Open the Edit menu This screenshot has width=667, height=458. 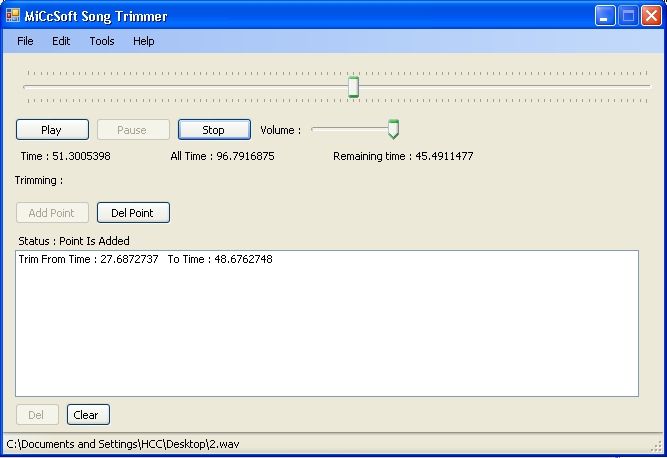(x=61, y=41)
